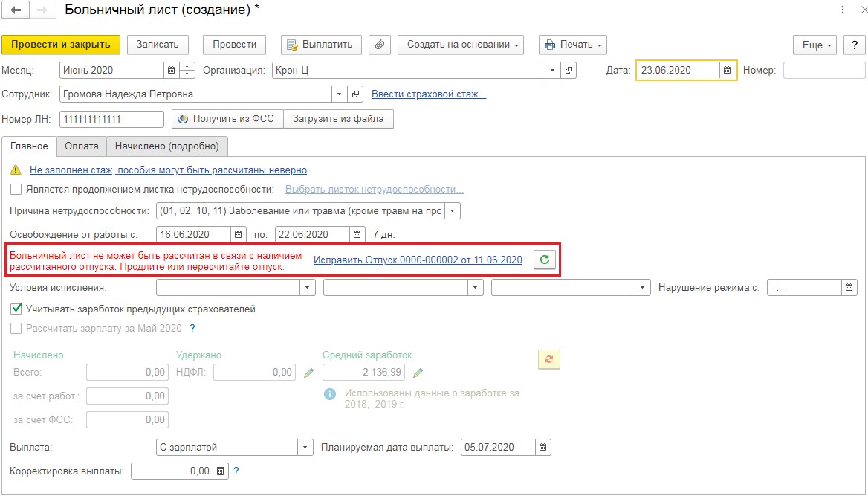This screenshot has width=868, height=496.
Task: Click the green refresh icon beside vacation link
Action: tap(545, 260)
